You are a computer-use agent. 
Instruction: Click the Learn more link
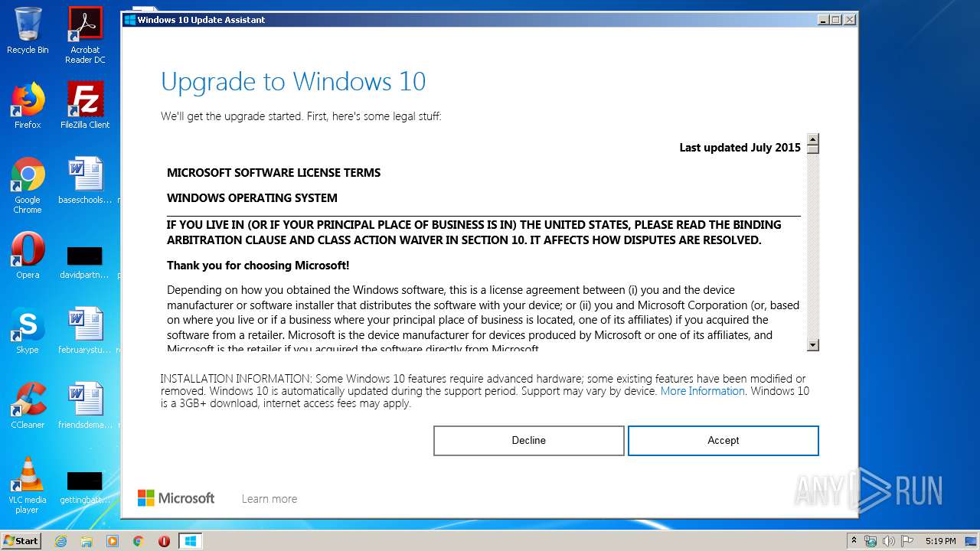point(269,499)
